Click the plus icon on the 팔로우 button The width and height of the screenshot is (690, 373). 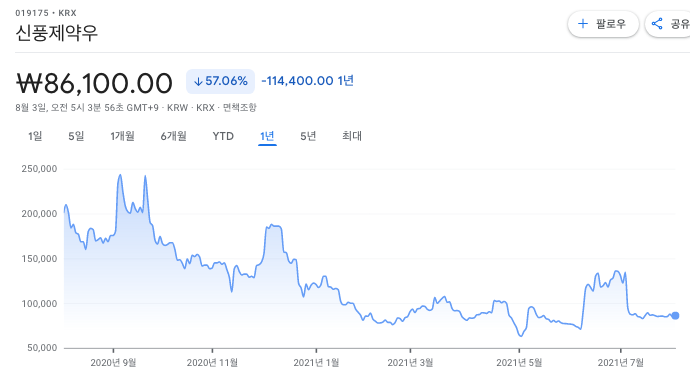[583, 24]
